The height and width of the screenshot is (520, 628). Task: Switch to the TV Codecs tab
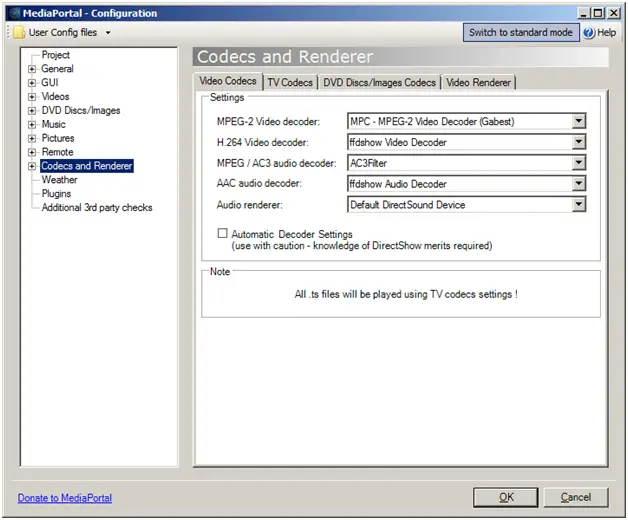click(x=290, y=82)
